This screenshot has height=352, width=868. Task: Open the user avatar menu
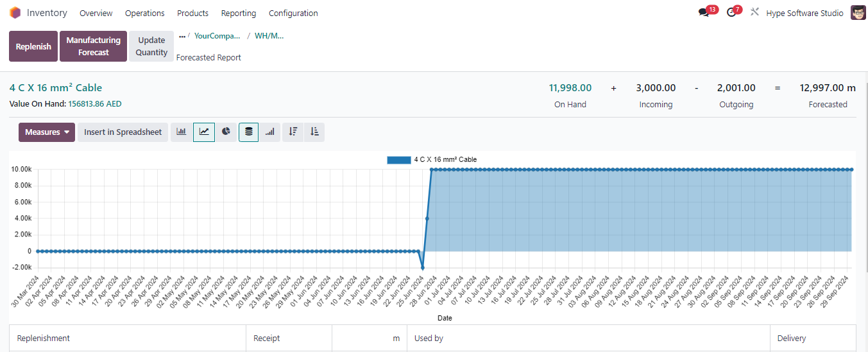tap(858, 13)
